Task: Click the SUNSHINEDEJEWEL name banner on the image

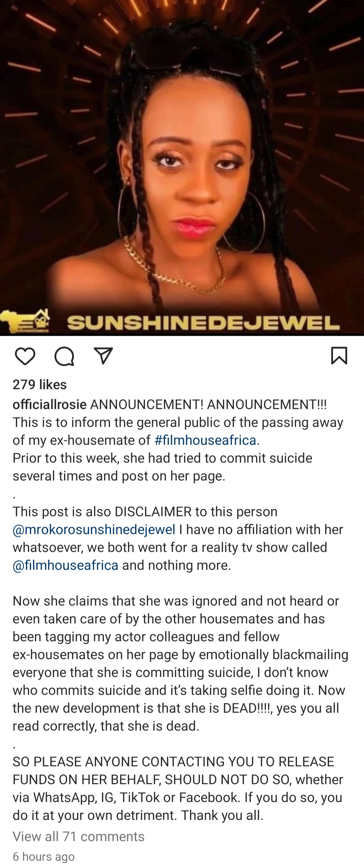Action: point(204,323)
